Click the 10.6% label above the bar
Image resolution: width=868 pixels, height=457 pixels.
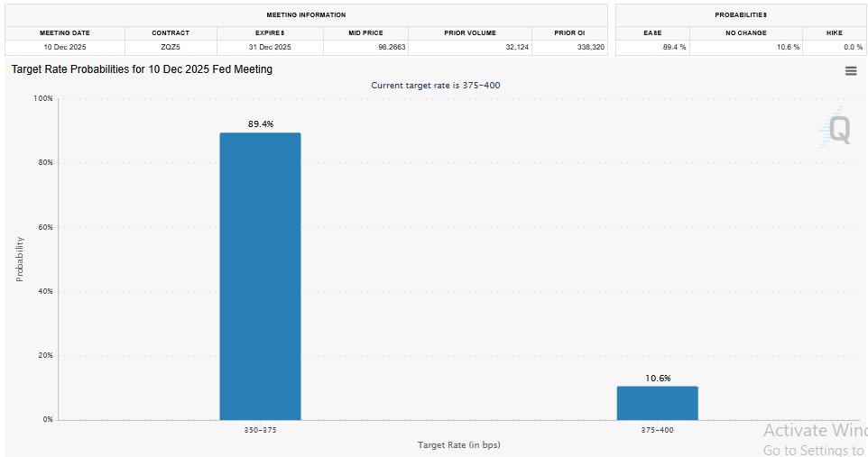tap(658, 379)
